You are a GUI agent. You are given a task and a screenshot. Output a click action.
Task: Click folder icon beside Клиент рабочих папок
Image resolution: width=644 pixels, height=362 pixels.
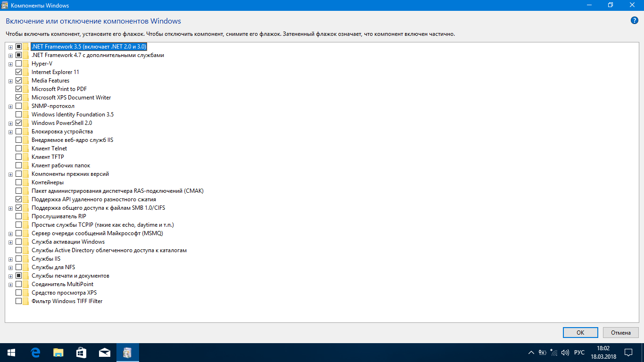coord(25,165)
